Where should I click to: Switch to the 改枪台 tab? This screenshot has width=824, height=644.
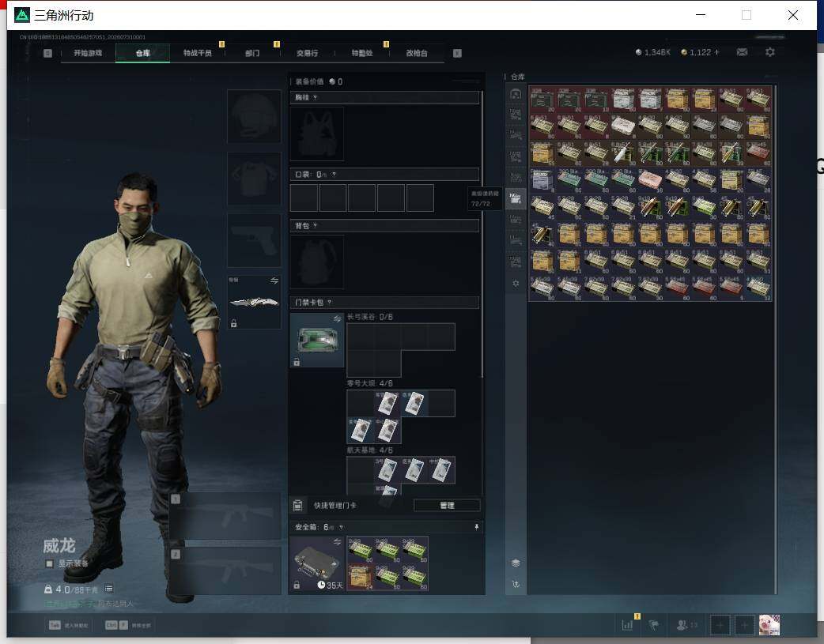coord(416,53)
